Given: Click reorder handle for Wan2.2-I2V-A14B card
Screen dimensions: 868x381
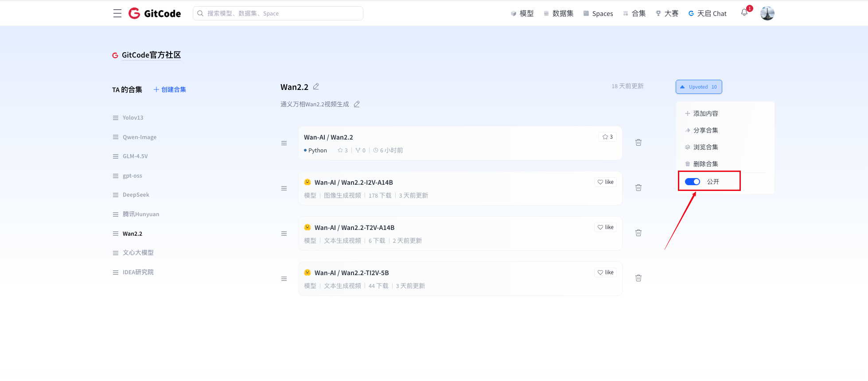Looking at the screenshot, I should (x=284, y=188).
